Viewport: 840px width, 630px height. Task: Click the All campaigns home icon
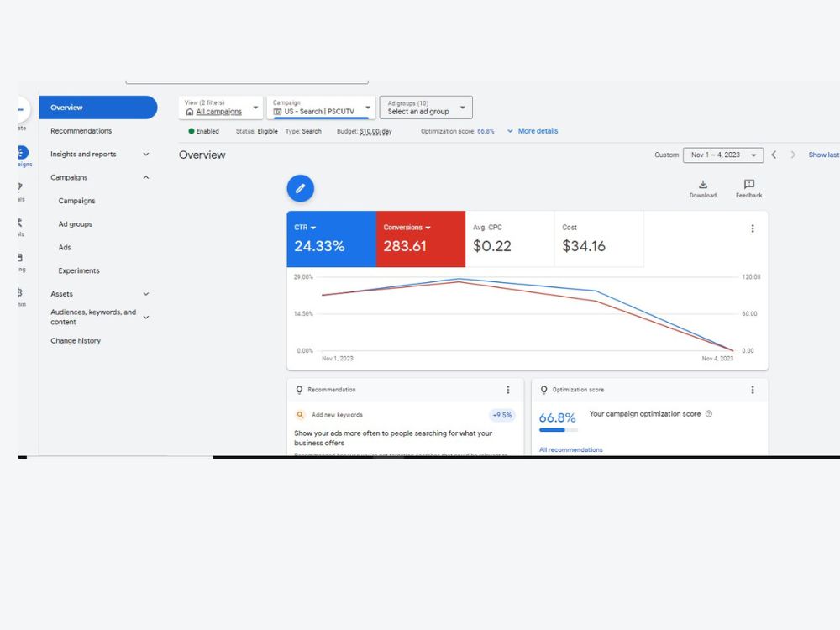coord(189,112)
